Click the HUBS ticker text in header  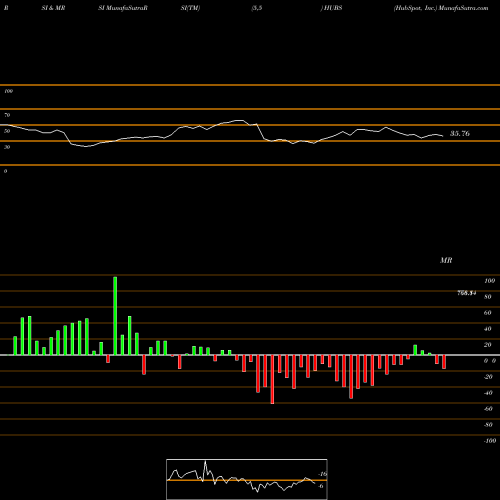click(332, 8)
